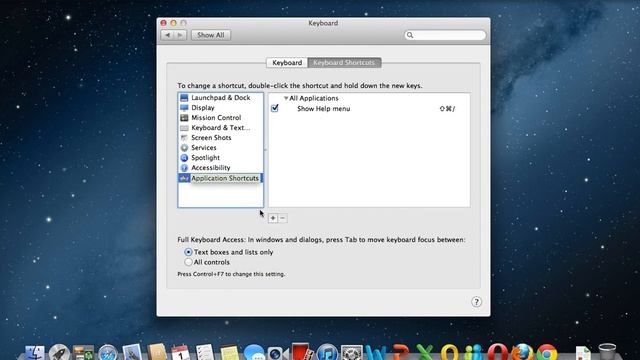The image size is (640, 360).
Task: Click the Spotlight magnifier row icon
Action: coord(184,158)
